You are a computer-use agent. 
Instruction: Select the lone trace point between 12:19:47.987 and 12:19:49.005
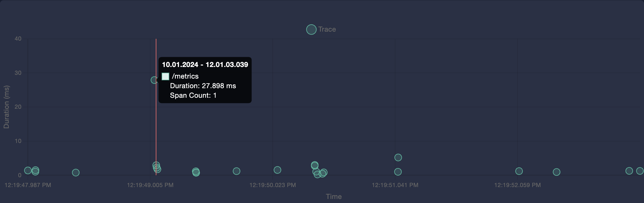75,173
